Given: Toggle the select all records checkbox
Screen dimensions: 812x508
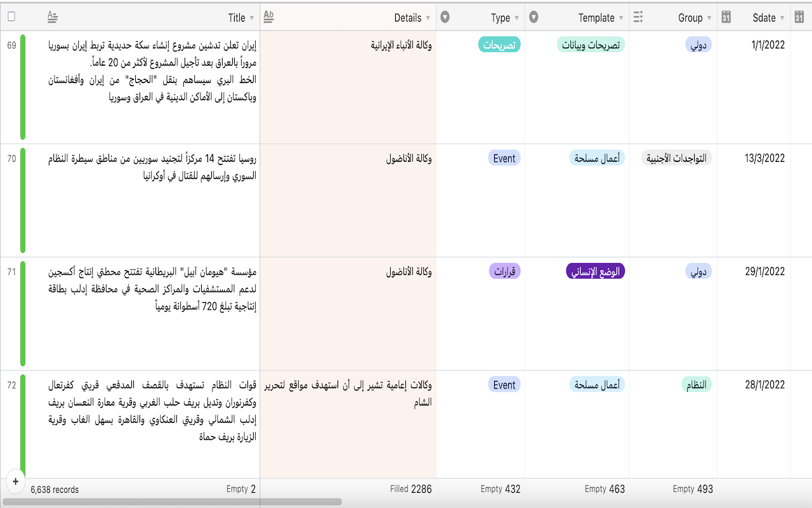Looking at the screenshot, I should tap(11, 17).
